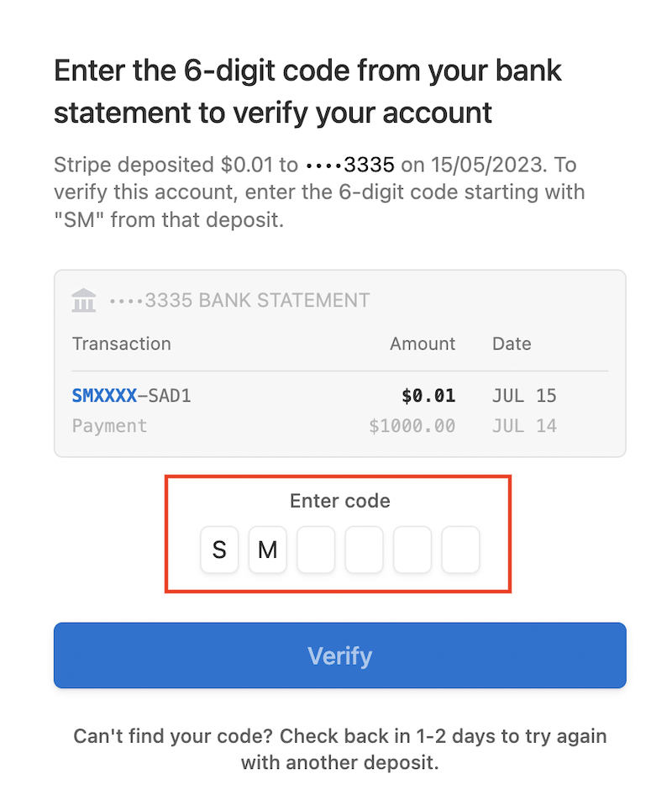Select the Payment transaction row label
The image size is (672, 805).
click(x=110, y=426)
